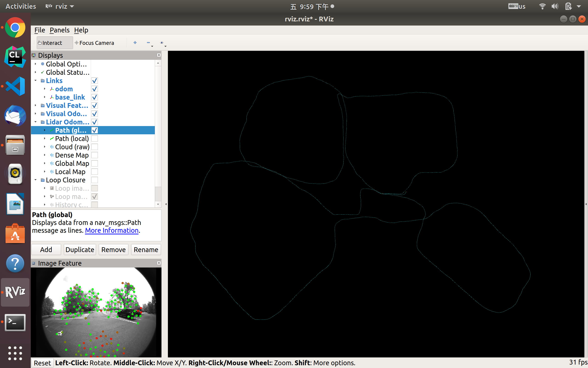Viewport: 588px width, 368px height.
Task: Click the Reset button
Action: (42, 363)
